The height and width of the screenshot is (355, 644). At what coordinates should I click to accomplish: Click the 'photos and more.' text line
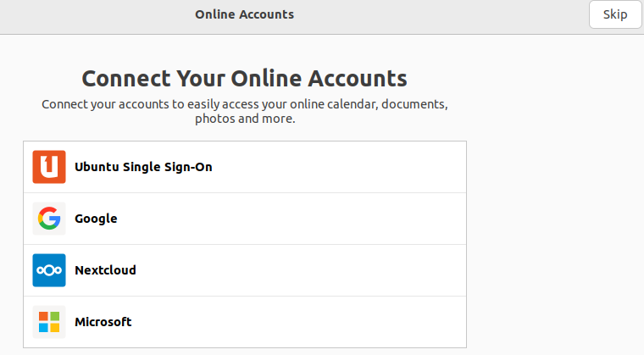245,119
